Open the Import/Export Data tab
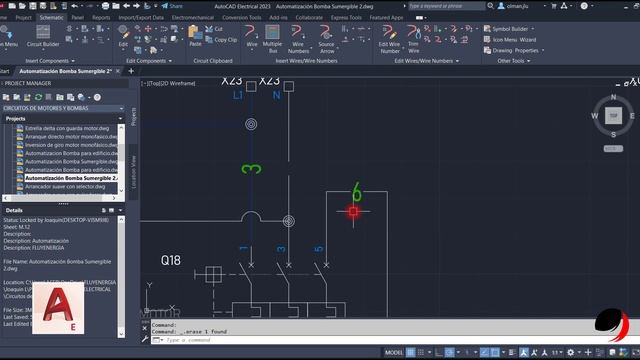640x360 pixels. pos(141,18)
